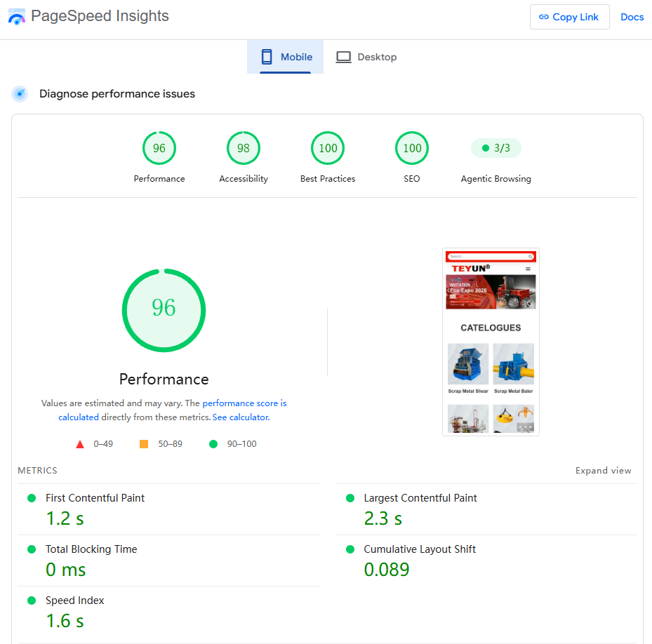This screenshot has width=652, height=644.
Task: Click the large Performance 96 gauge
Action: [164, 310]
